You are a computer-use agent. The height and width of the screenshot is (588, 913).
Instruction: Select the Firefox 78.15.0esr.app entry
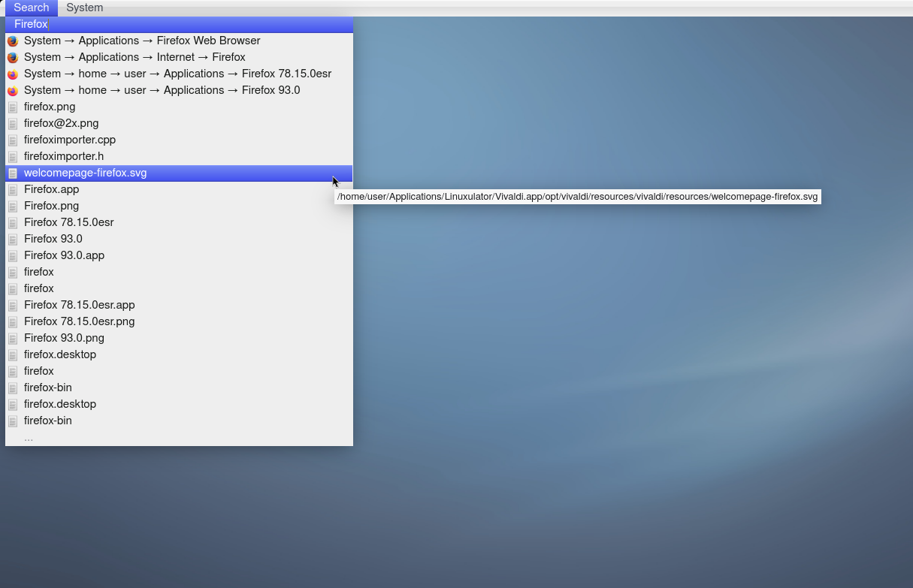[x=80, y=305]
